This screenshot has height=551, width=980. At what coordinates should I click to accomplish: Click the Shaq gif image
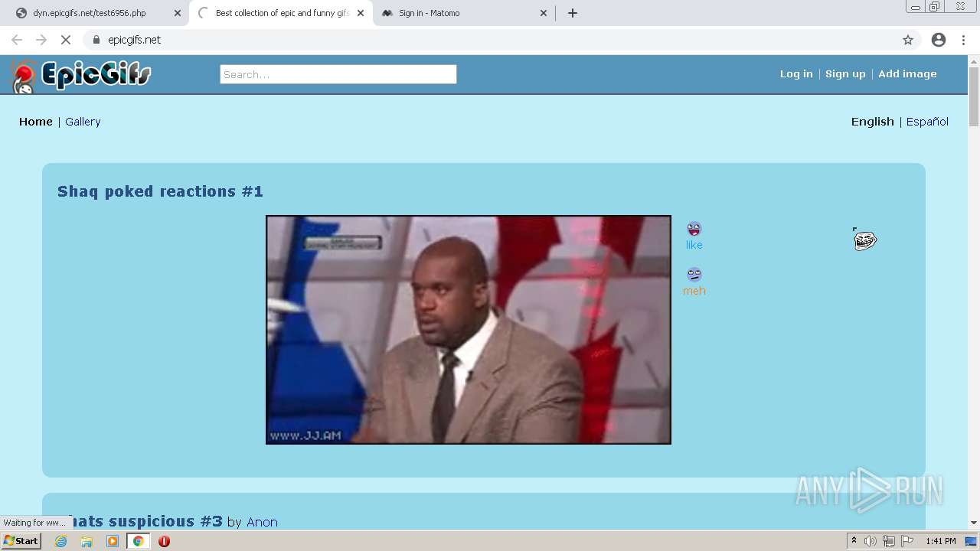click(469, 330)
